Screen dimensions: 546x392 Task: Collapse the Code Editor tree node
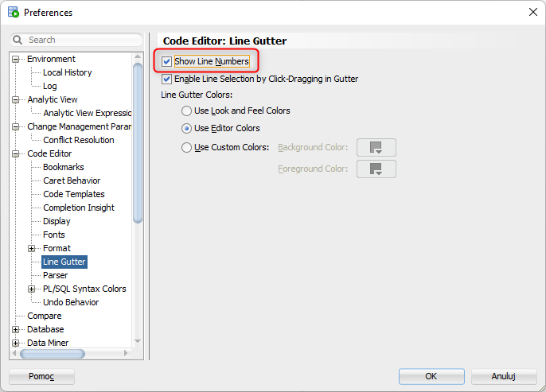[16, 154]
